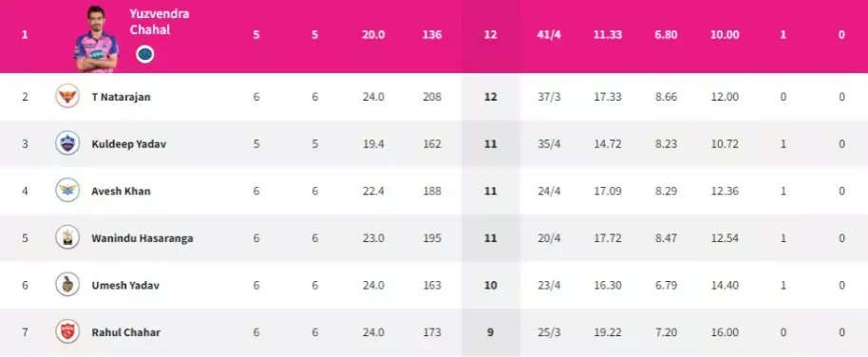Viewport: 868px width, 357px height.
Task: Open T Natarajan's player profile
Action: (x=121, y=97)
